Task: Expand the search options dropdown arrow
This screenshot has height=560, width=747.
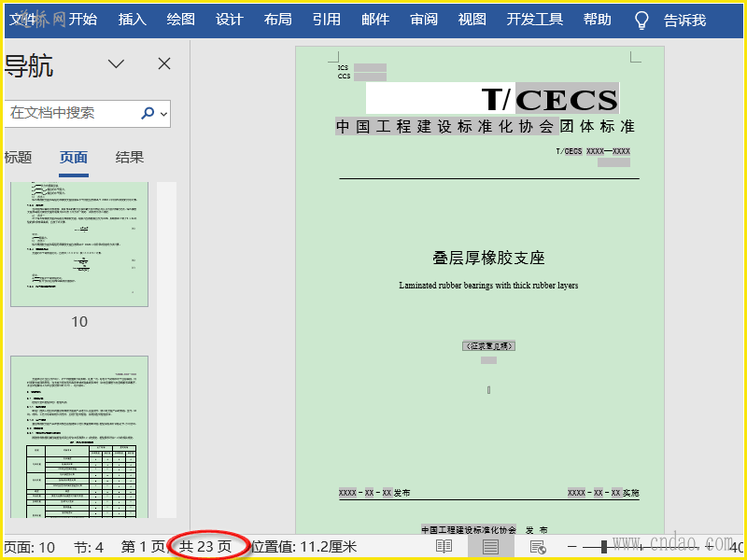Action: coord(164,114)
